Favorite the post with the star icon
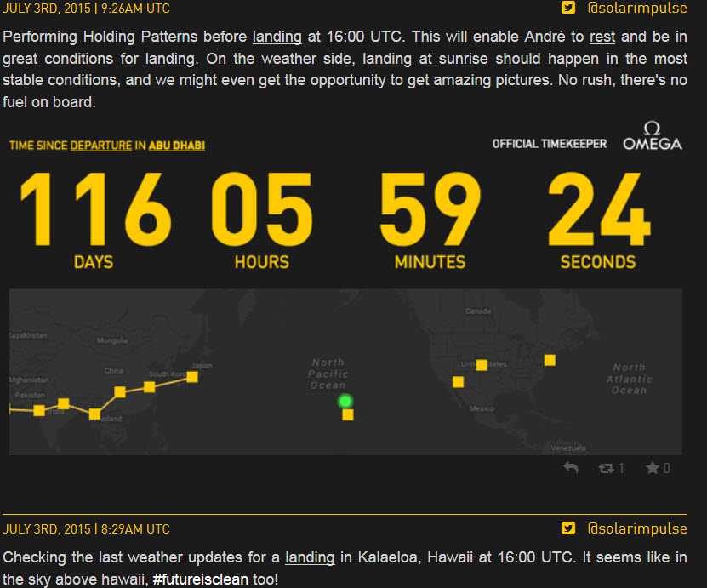The image size is (707, 588). point(653,468)
